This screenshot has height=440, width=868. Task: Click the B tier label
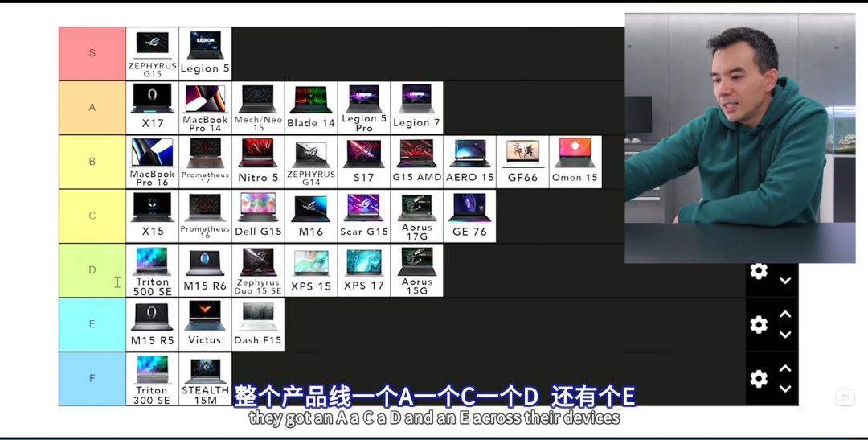(92, 162)
